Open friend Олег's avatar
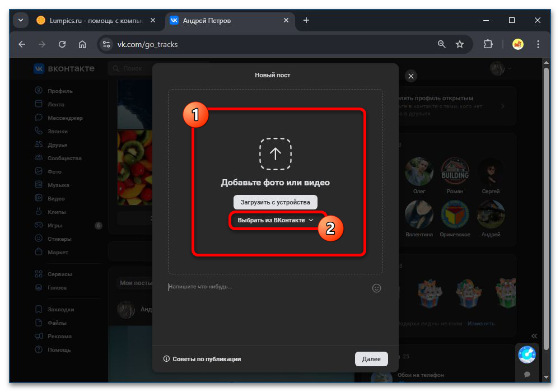Screen dimensions: 560x392 [x=419, y=172]
